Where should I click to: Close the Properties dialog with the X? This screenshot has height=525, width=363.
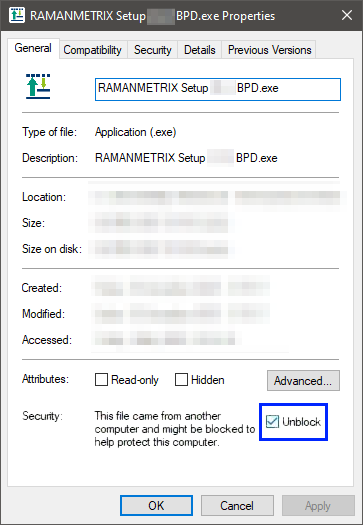347,15
